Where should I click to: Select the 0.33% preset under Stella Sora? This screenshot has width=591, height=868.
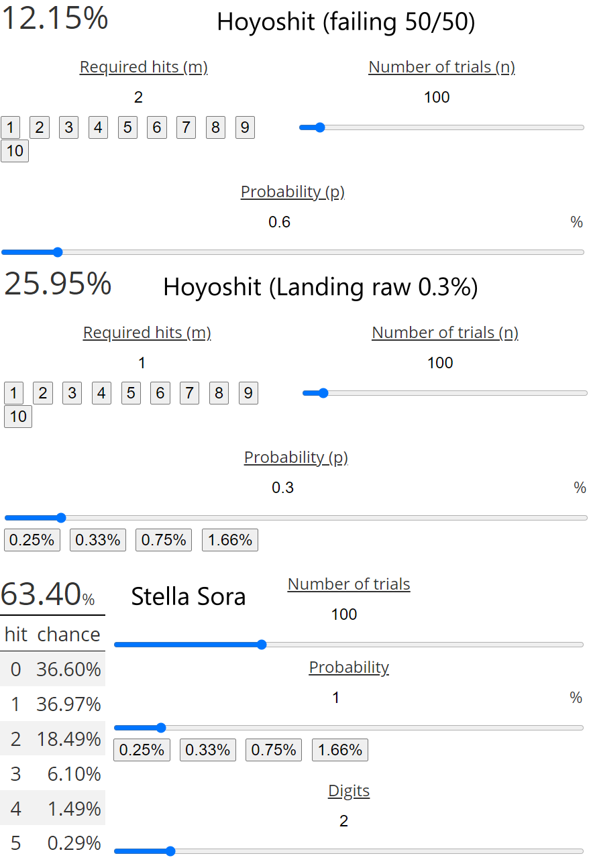coord(207,750)
